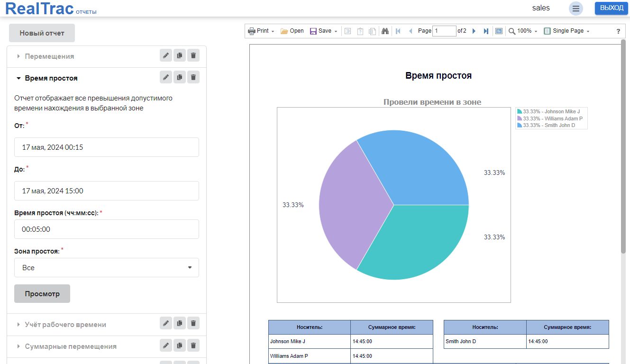Duplicate the Перемещения report
Viewport: 630px width, 364px height.
[180, 55]
